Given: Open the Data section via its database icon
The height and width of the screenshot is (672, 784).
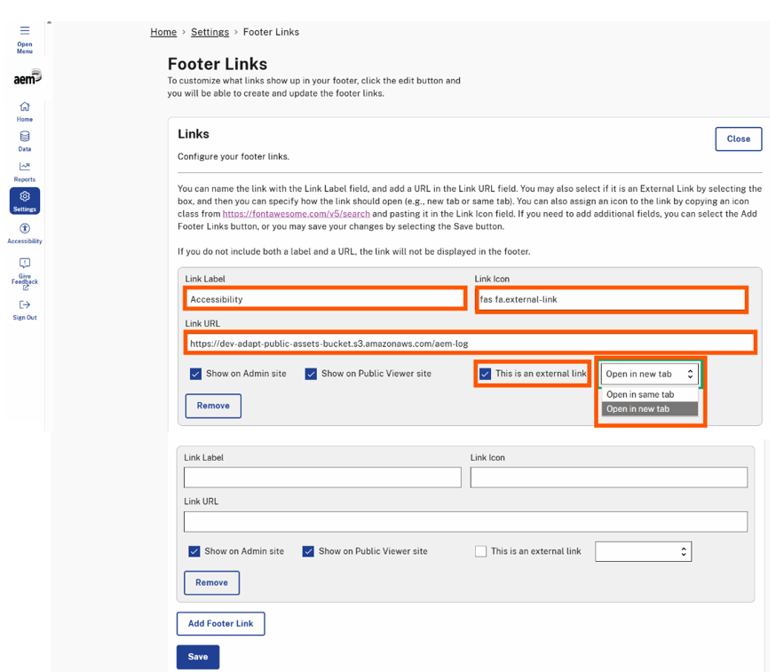Looking at the screenshot, I should [x=25, y=138].
